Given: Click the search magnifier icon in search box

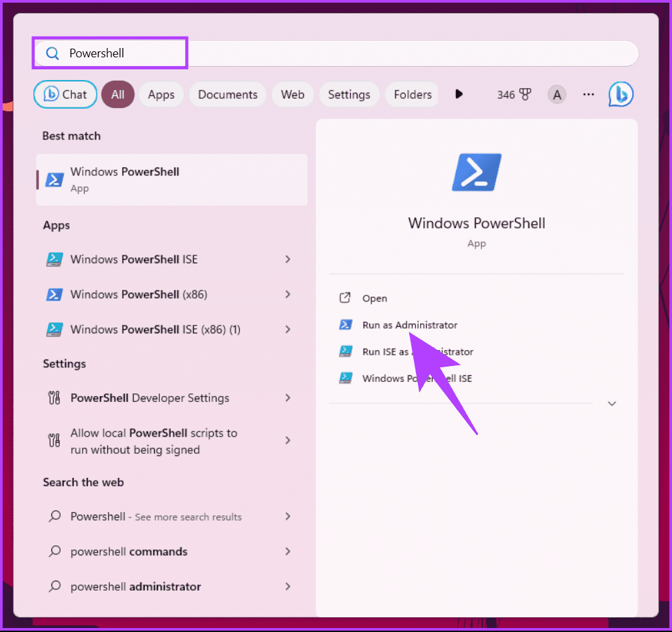Looking at the screenshot, I should (52, 53).
